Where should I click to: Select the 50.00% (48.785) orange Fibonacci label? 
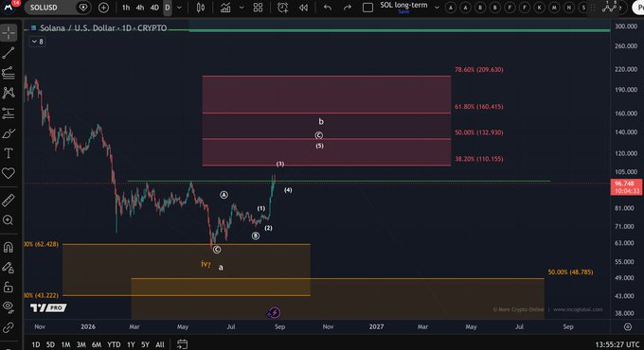(570, 272)
